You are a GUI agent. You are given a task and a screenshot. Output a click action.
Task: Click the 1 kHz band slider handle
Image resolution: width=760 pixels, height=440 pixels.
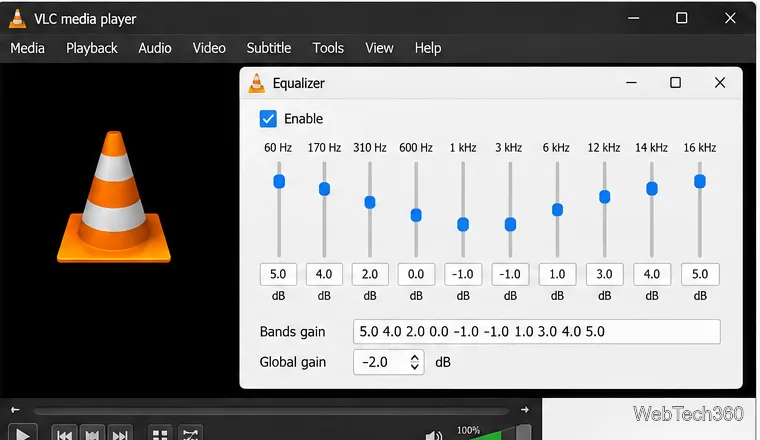coord(463,224)
